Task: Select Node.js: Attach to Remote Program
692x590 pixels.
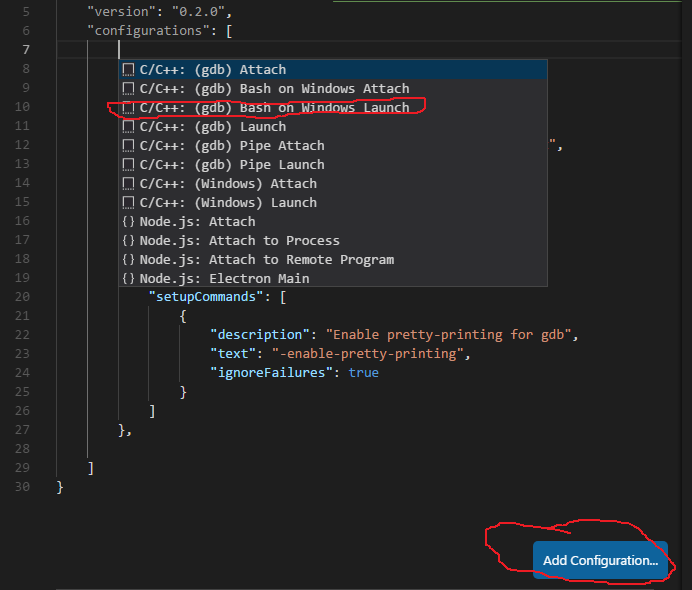Action: pos(333,259)
